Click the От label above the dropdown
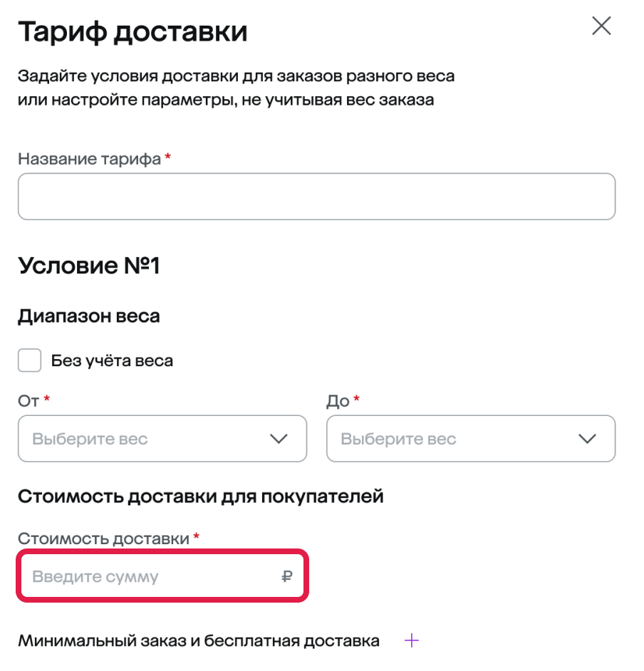The height and width of the screenshot is (671, 644). (x=28, y=401)
